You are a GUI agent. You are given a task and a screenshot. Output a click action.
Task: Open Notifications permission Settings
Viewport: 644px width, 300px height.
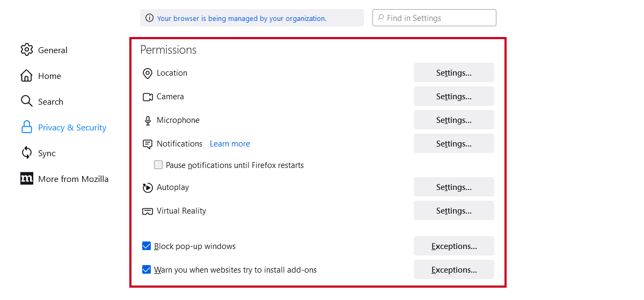pos(454,144)
